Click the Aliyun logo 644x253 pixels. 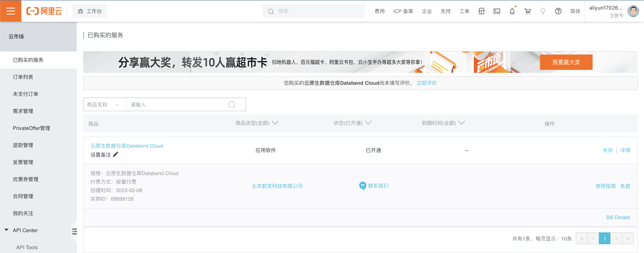[44, 11]
